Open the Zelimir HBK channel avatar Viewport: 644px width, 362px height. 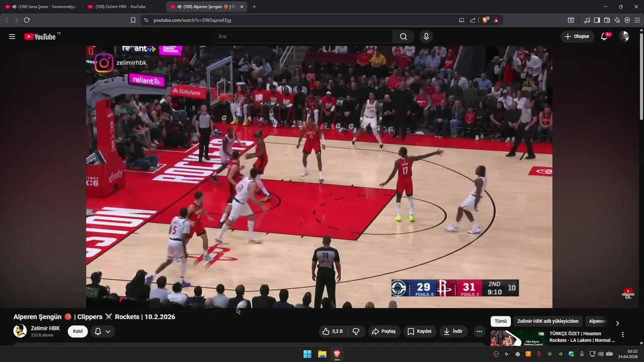(20, 331)
